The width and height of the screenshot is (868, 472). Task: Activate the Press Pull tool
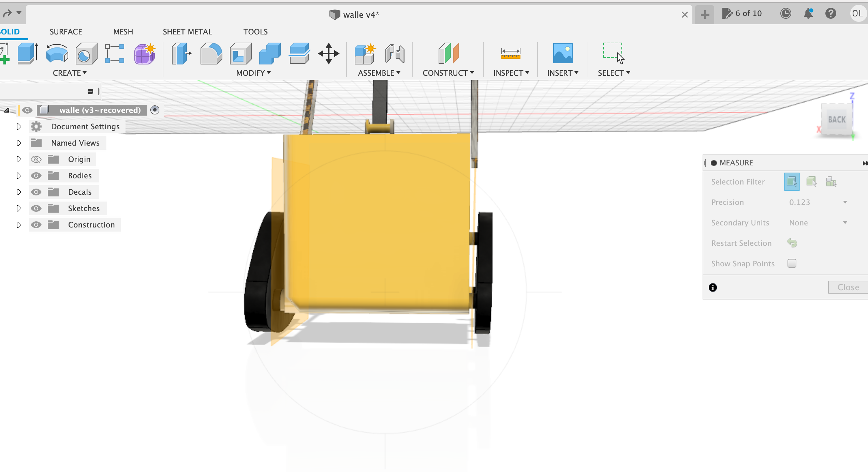click(181, 54)
